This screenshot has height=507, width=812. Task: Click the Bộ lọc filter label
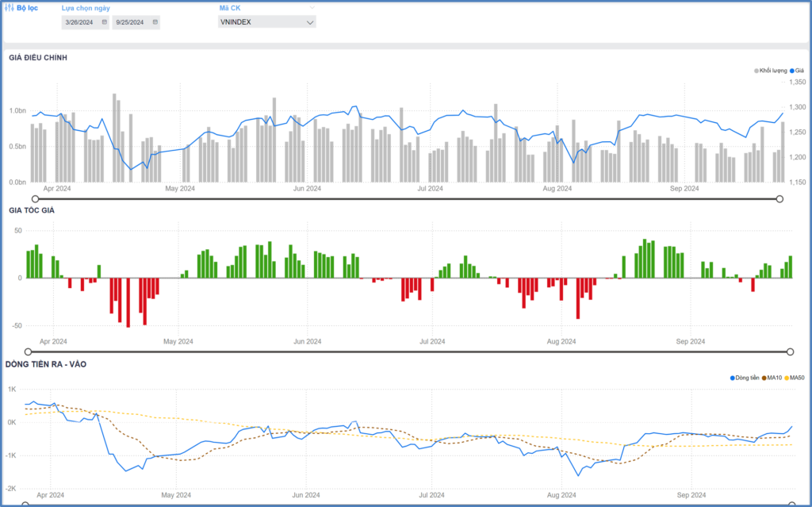[x=27, y=8]
